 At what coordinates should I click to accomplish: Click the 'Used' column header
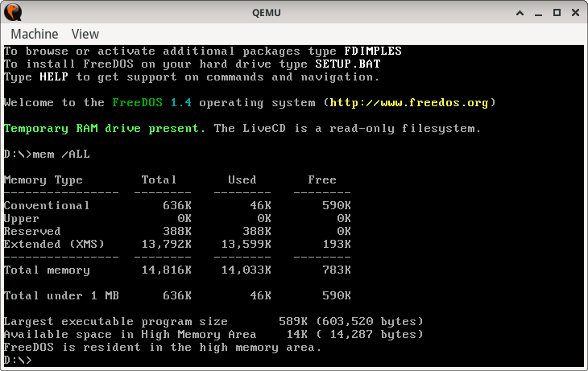242,180
